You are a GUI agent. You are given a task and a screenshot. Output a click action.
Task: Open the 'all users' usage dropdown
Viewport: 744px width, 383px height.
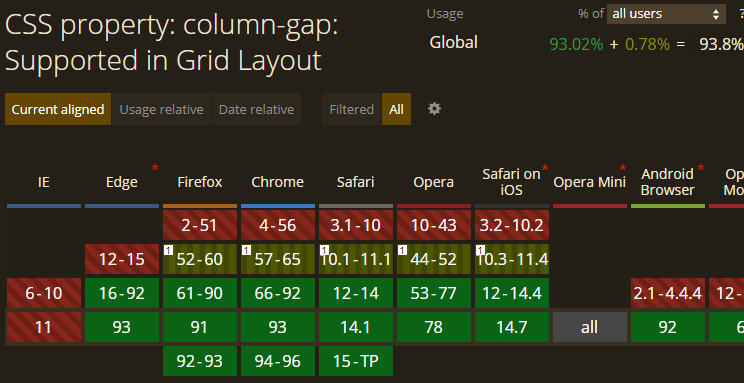666,14
